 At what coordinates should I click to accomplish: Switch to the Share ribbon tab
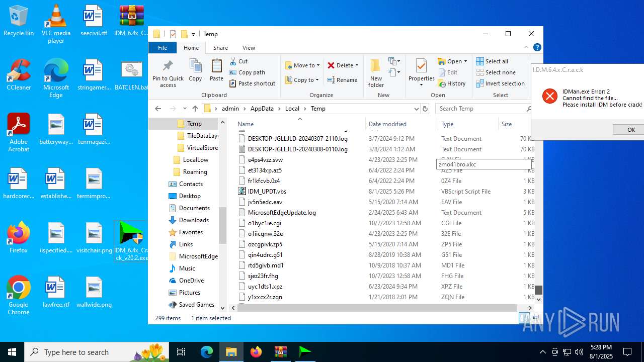point(220,48)
